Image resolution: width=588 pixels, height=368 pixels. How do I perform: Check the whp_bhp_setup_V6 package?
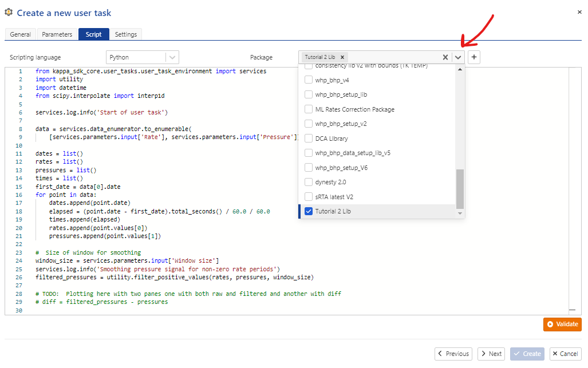pyautogui.click(x=309, y=168)
